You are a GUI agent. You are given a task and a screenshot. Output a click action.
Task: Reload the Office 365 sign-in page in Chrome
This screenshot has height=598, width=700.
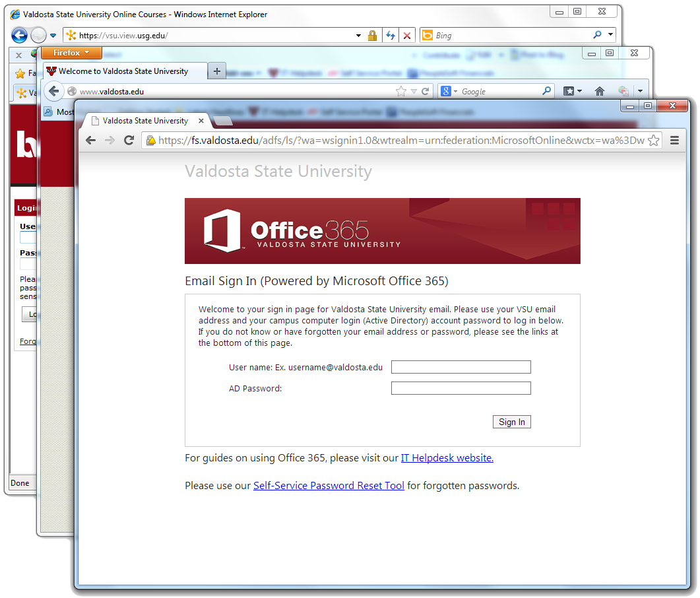[x=129, y=140]
